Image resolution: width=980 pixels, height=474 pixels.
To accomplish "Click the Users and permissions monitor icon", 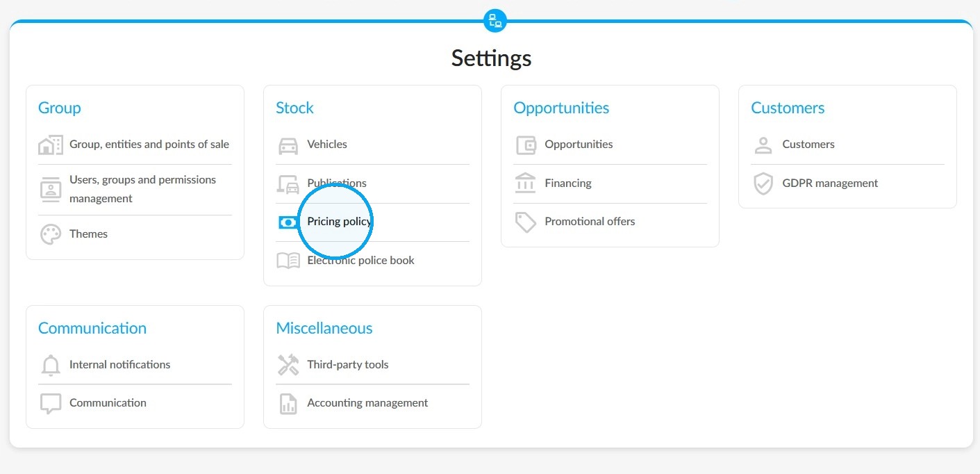I will 51,190.
